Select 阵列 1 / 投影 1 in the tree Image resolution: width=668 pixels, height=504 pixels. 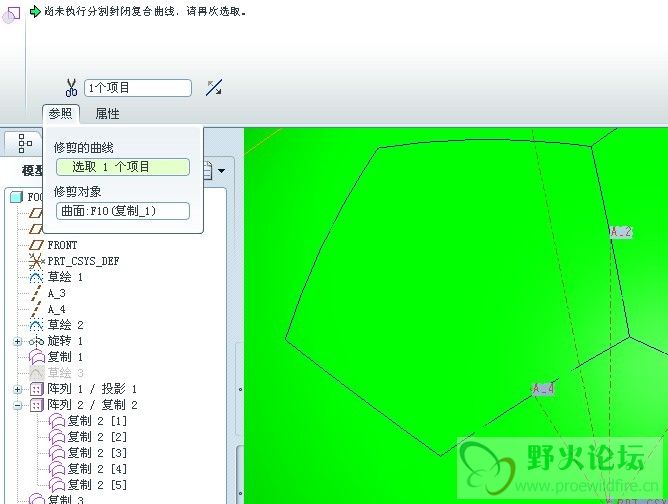(92, 389)
